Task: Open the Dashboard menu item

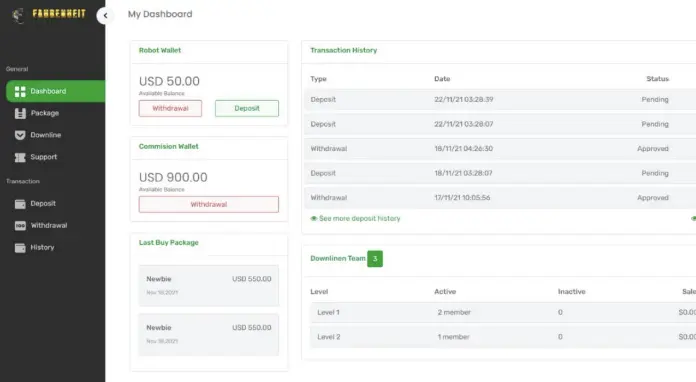Action: point(55,91)
